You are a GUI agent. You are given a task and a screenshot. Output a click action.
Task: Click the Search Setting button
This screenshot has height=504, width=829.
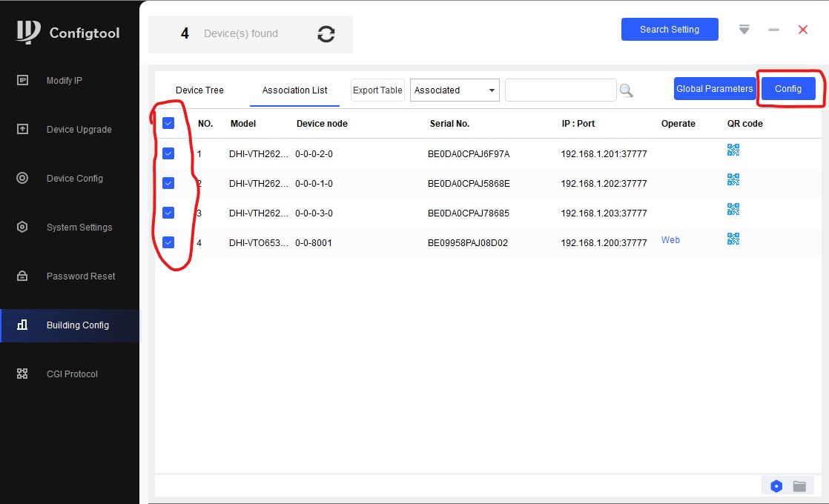coord(670,30)
